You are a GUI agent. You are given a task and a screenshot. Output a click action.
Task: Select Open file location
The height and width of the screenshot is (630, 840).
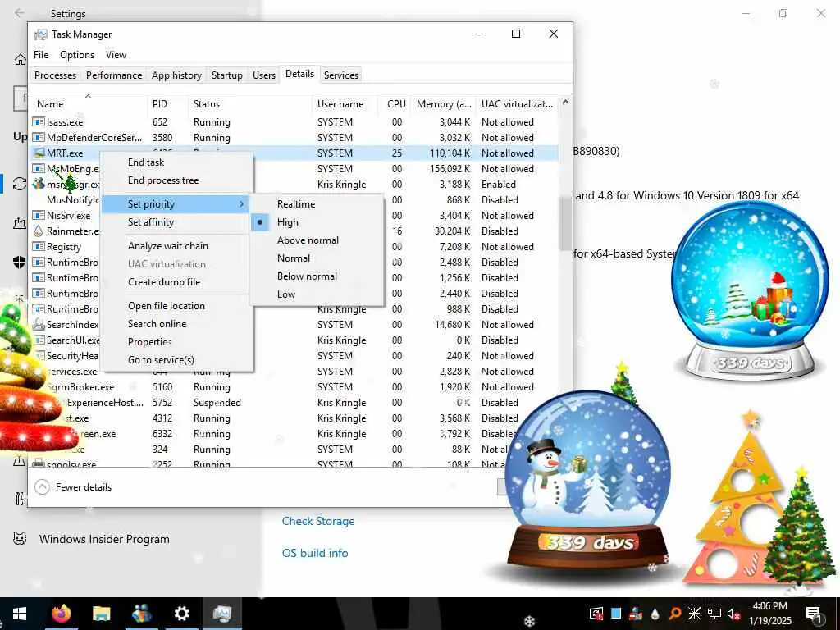pos(177,306)
